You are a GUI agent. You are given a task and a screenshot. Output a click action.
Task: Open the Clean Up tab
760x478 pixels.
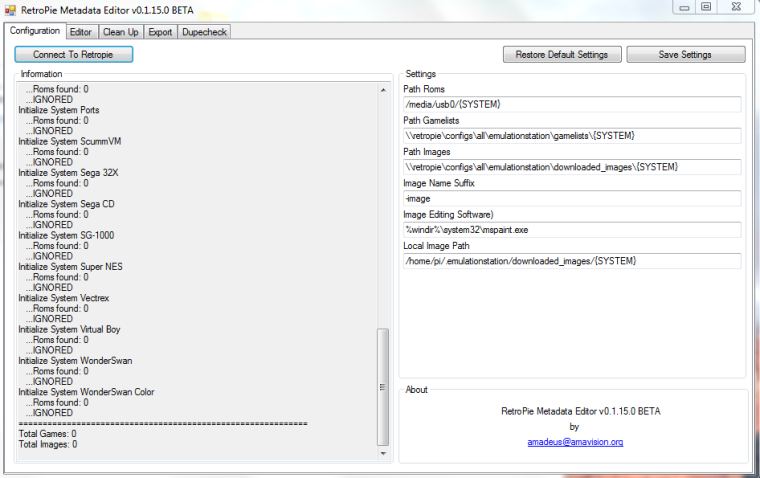[120, 32]
